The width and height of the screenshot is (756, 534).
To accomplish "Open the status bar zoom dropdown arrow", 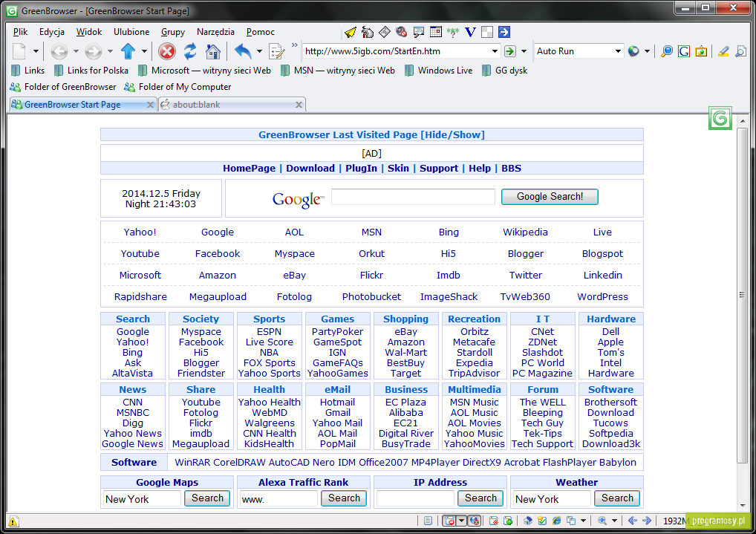I will (614, 521).
